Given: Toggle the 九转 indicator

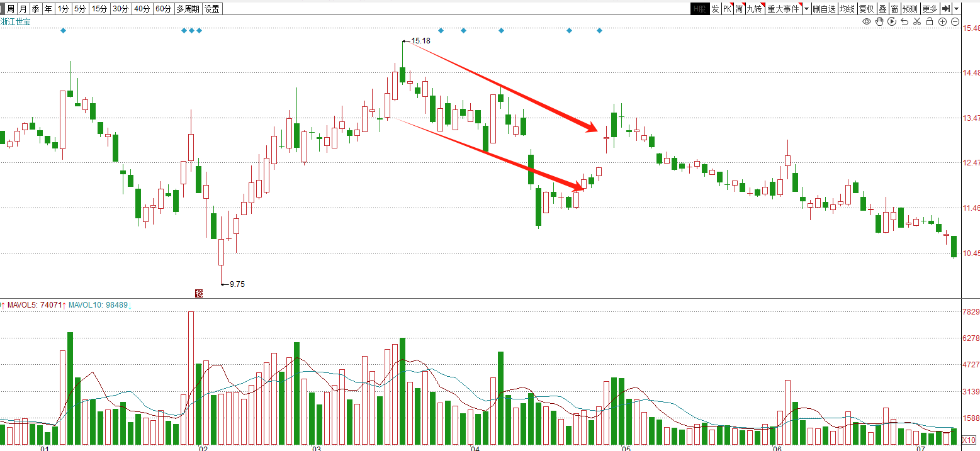Looking at the screenshot, I should point(755,9).
